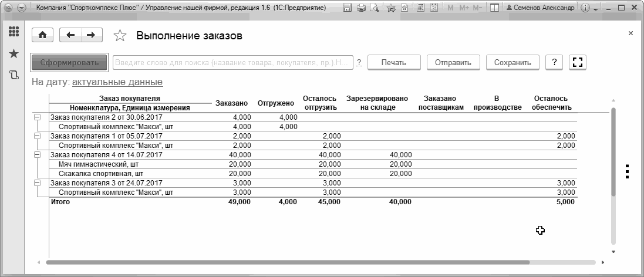Click total Заказано value 49,000

239,202
